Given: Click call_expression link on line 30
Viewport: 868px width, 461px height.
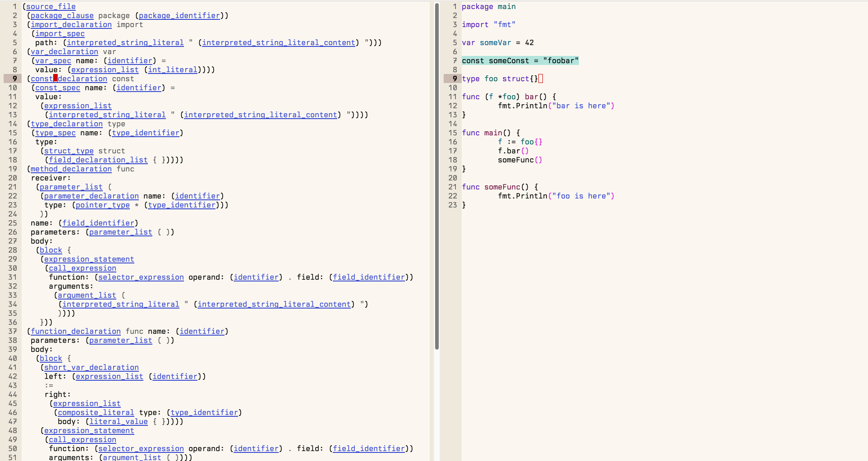Looking at the screenshot, I should 83,268.
